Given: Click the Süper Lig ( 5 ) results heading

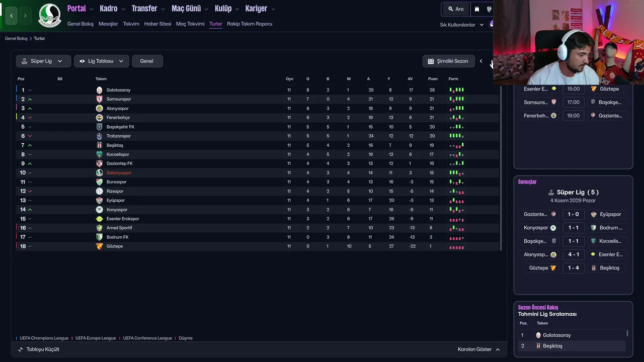Looking at the screenshot, I should (574, 192).
